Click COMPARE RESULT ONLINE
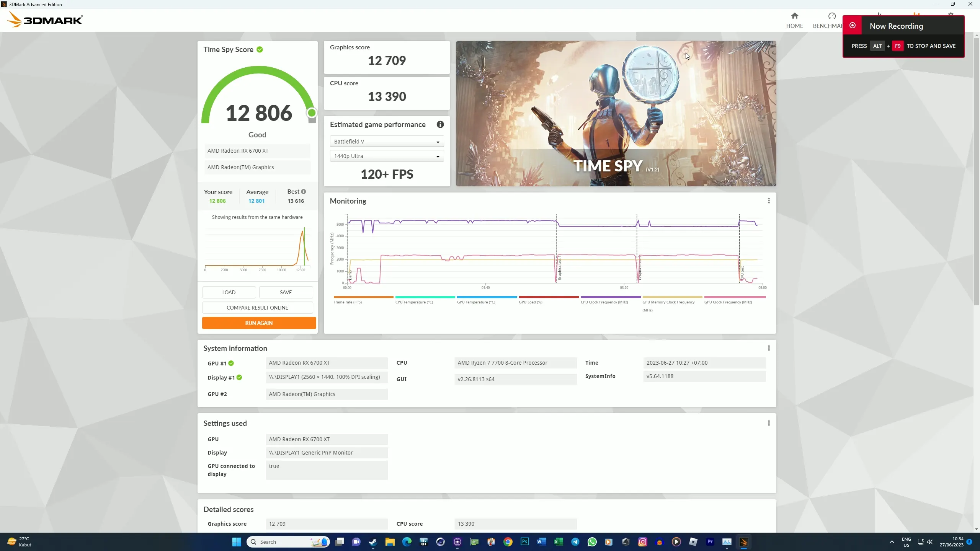 (257, 308)
